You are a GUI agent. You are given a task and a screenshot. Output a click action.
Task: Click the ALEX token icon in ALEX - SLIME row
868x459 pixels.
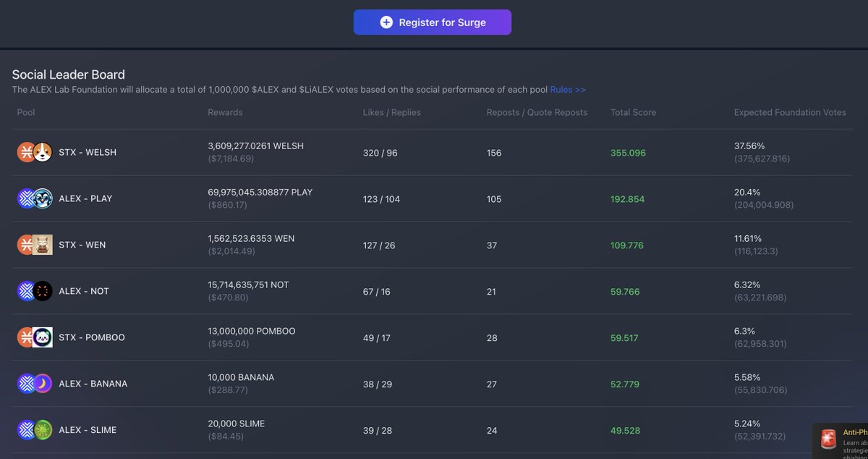[26, 430]
